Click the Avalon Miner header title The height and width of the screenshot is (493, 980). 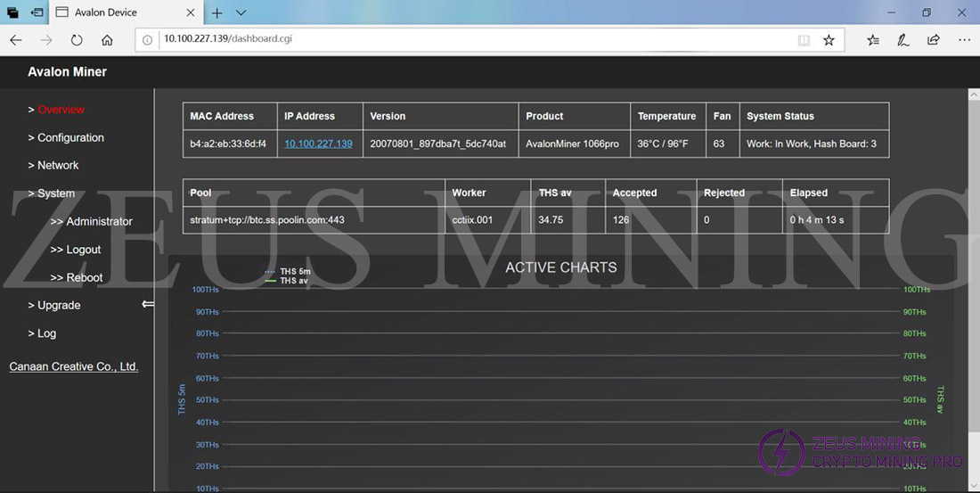[67, 72]
